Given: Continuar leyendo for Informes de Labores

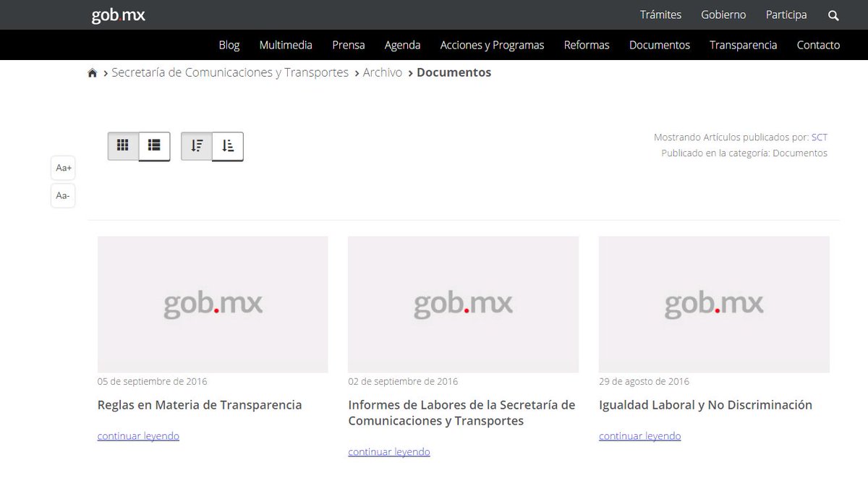Looking at the screenshot, I should coord(389,452).
